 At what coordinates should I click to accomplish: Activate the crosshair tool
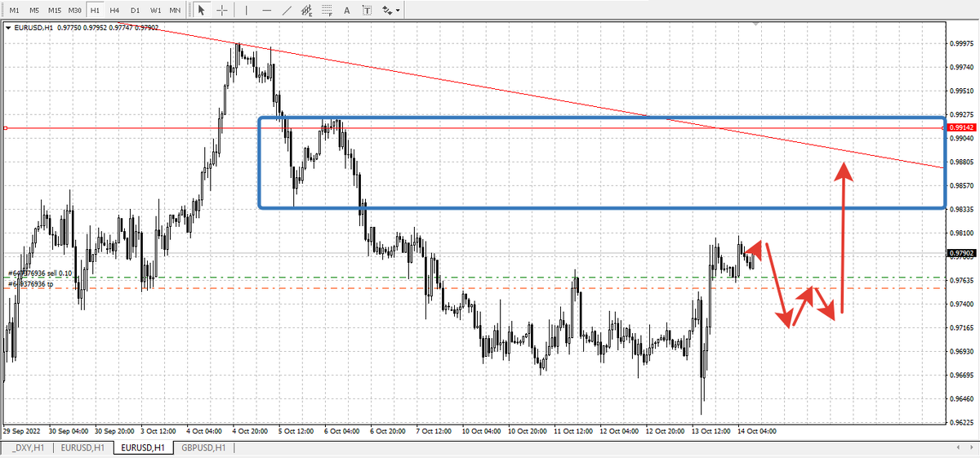(221, 11)
